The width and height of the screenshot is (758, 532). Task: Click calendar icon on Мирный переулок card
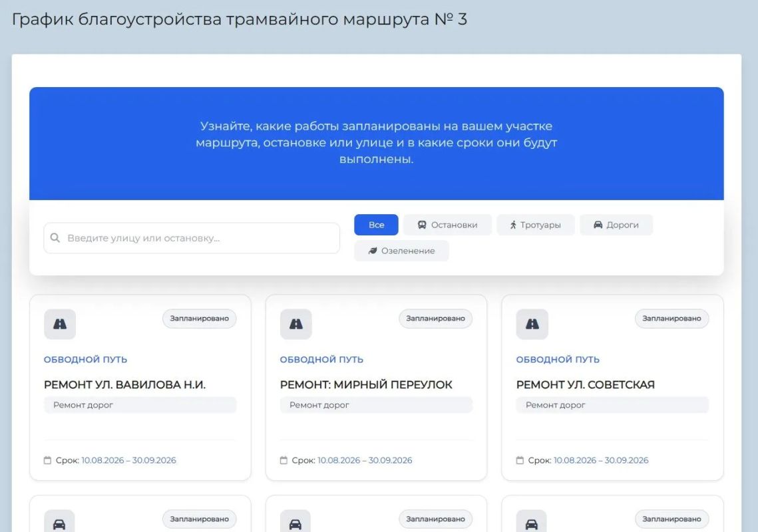(284, 460)
